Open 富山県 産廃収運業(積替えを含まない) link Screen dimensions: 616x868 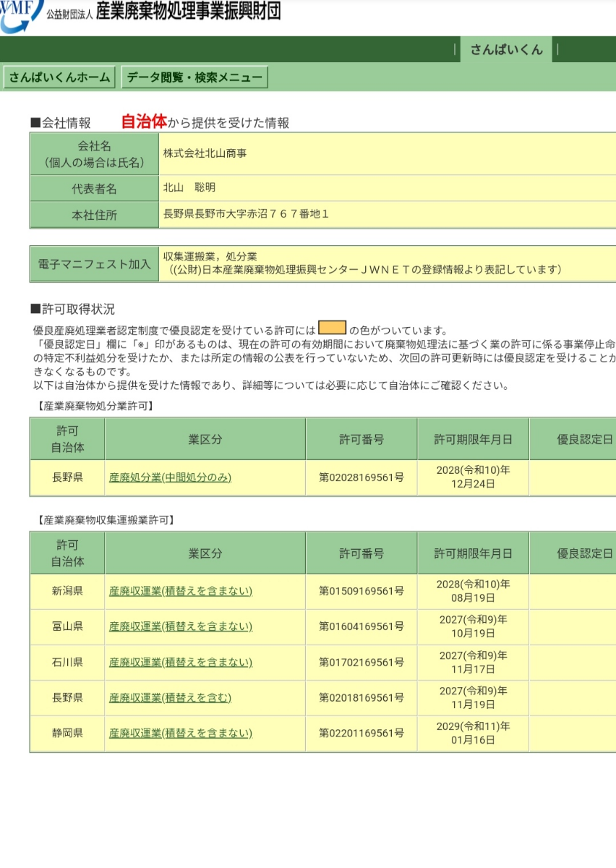180,626
